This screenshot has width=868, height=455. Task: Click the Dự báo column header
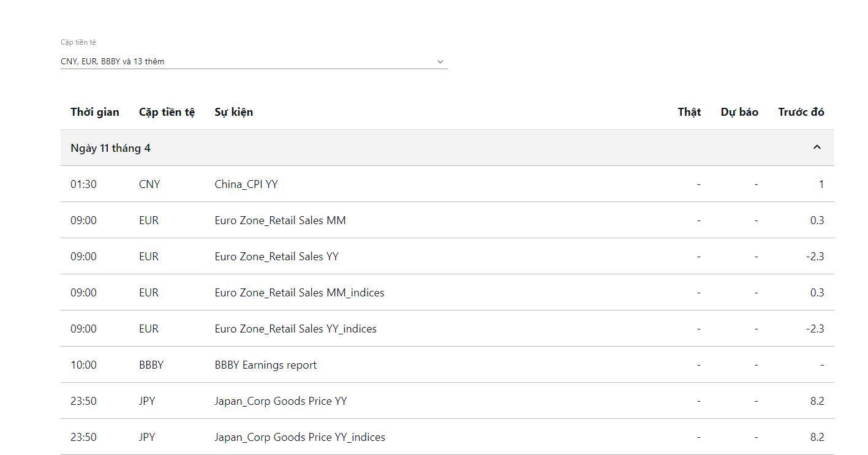click(739, 112)
